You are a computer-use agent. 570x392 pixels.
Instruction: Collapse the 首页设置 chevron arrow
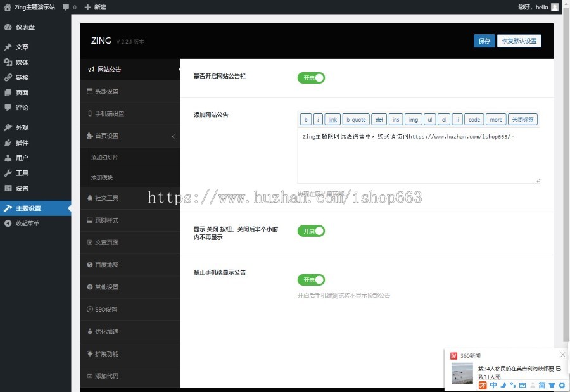(x=173, y=136)
